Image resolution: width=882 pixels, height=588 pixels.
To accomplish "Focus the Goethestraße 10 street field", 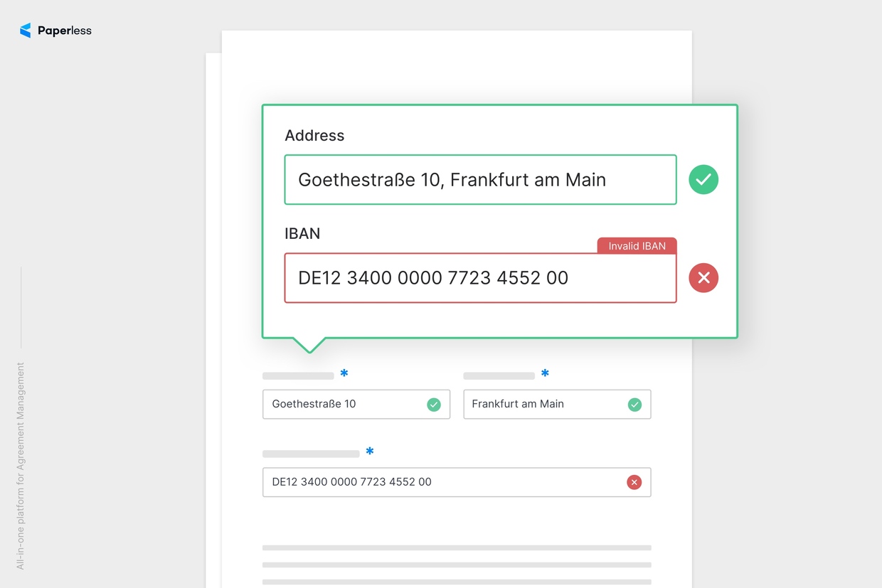I will click(x=345, y=405).
